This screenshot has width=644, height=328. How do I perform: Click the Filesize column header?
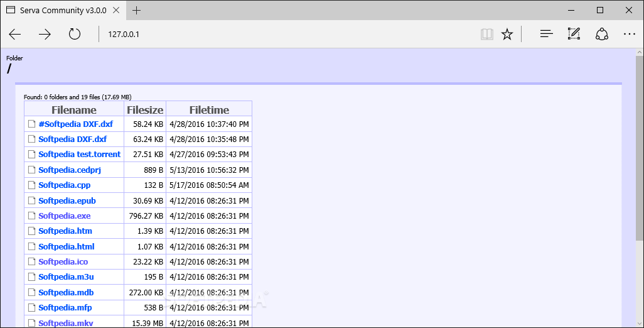coord(145,110)
